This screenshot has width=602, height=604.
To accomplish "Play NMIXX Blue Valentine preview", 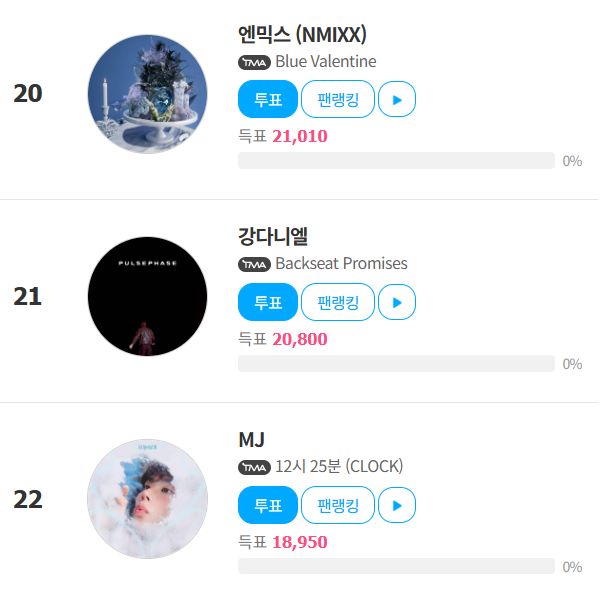I will click(397, 100).
